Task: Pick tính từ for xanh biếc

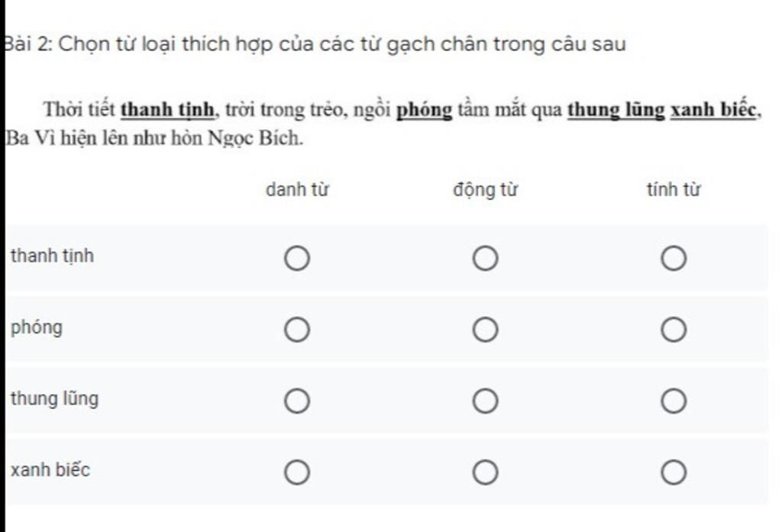Action: [674, 472]
